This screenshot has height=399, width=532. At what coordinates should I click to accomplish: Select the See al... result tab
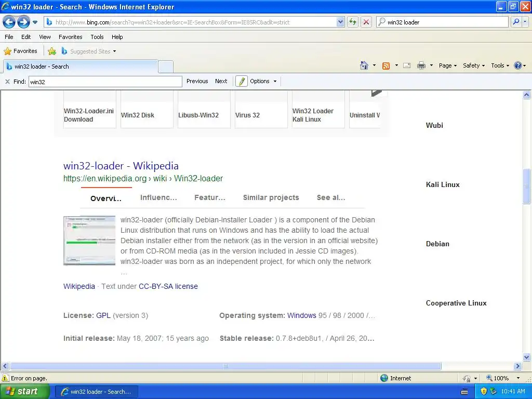point(331,197)
